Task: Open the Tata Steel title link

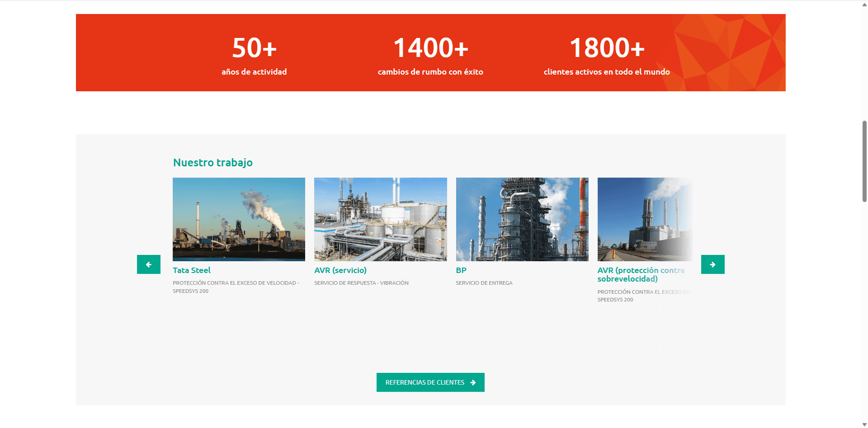Action: coord(192,270)
